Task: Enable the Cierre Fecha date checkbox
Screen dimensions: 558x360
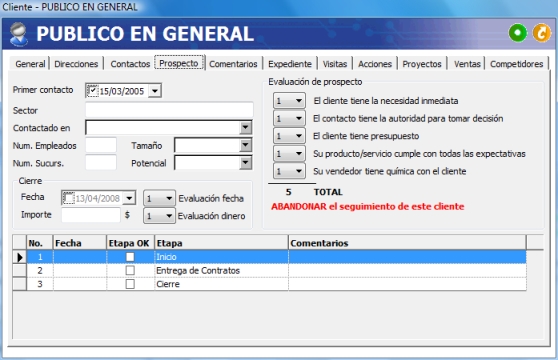Action: click(68, 198)
